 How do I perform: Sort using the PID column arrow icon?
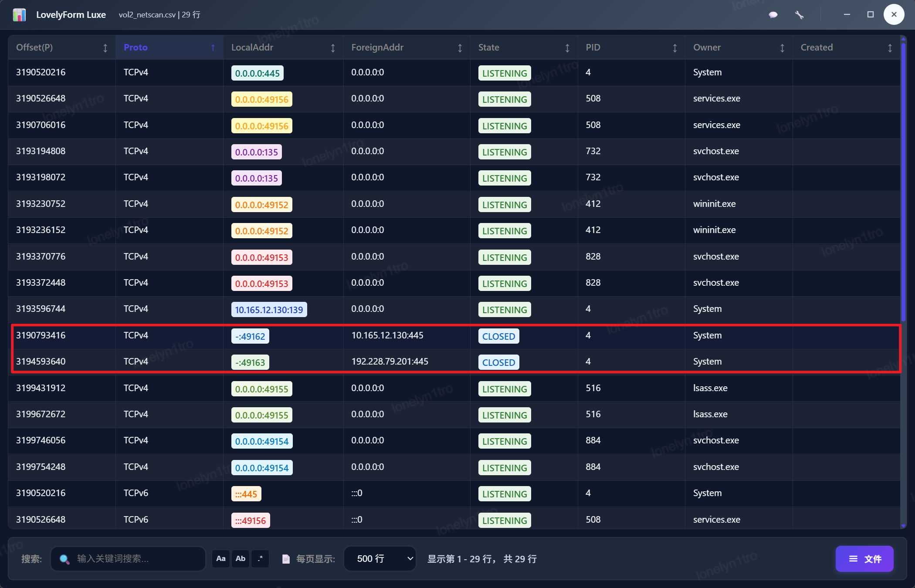674,48
